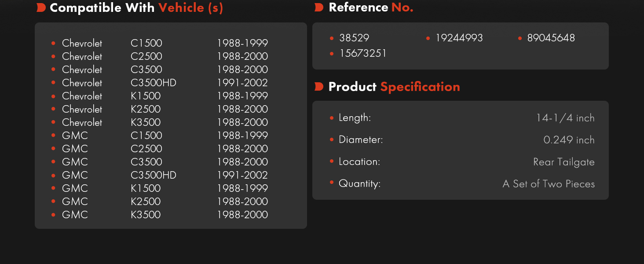The image size is (644, 264).
Task: Click the "Location:" label
Action: point(359,162)
